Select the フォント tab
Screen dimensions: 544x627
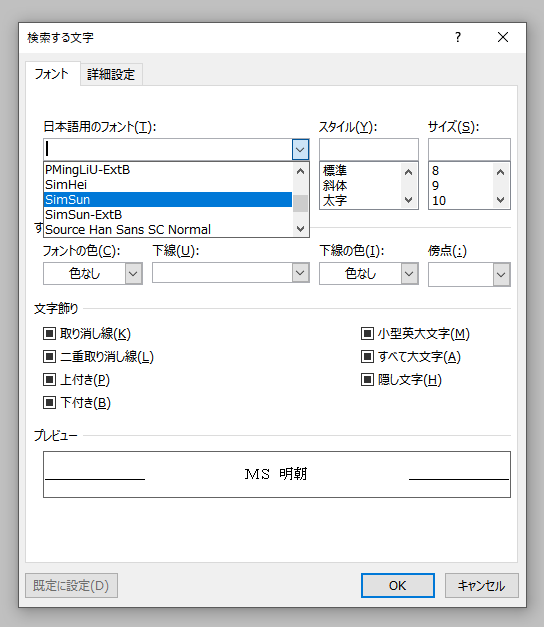(52, 74)
